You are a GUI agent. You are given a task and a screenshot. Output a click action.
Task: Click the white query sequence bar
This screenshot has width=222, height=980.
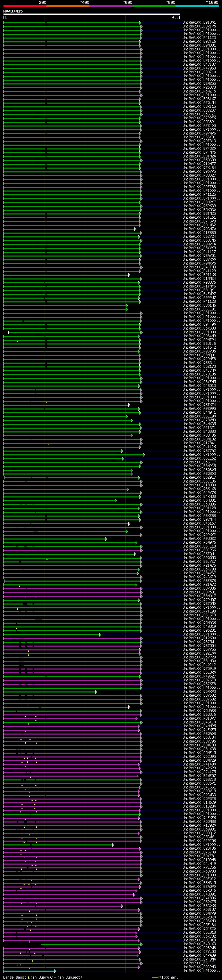pos(92,14)
